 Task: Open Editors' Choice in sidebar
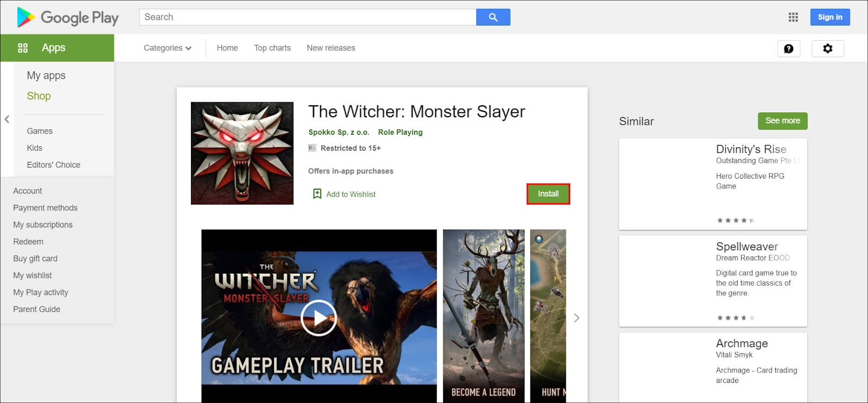click(54, 165)
